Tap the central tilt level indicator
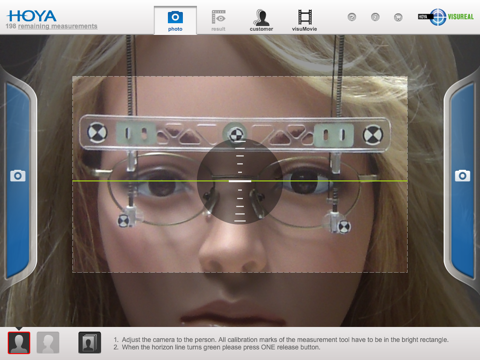Image resolution: width=480 pixels, height=360 pixels. [240, 181]
